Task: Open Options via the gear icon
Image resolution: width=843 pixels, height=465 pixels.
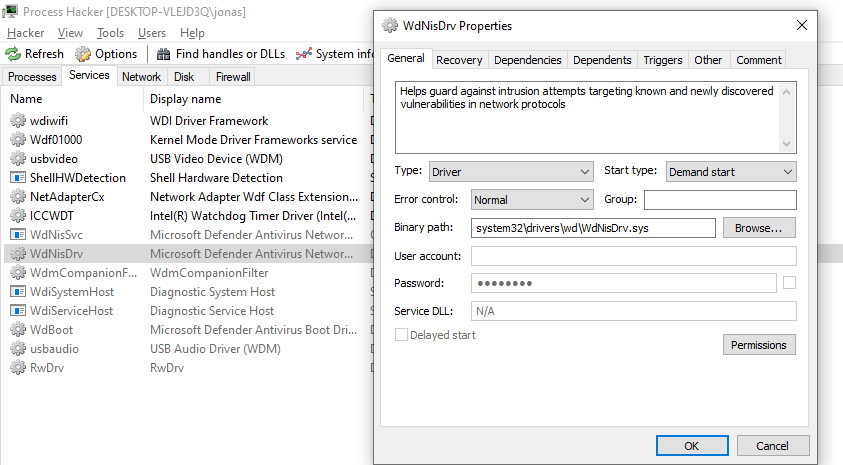Action: coord(83,54)
